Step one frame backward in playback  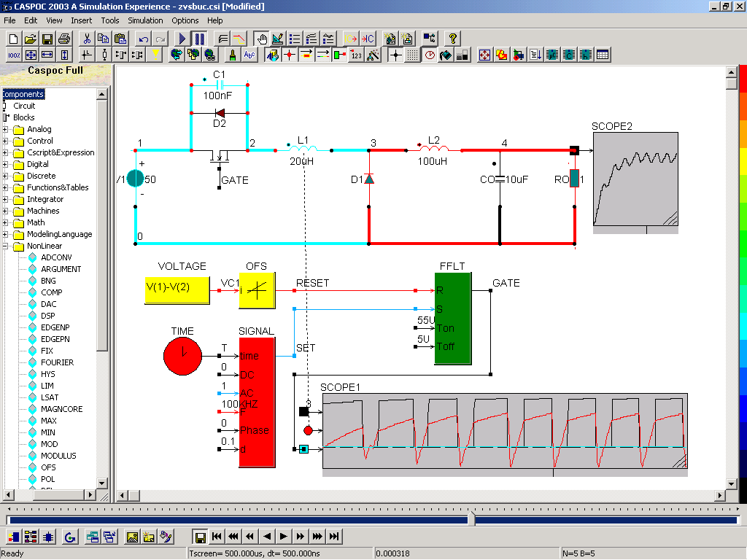pyautogui.click(x=267, y=537)
